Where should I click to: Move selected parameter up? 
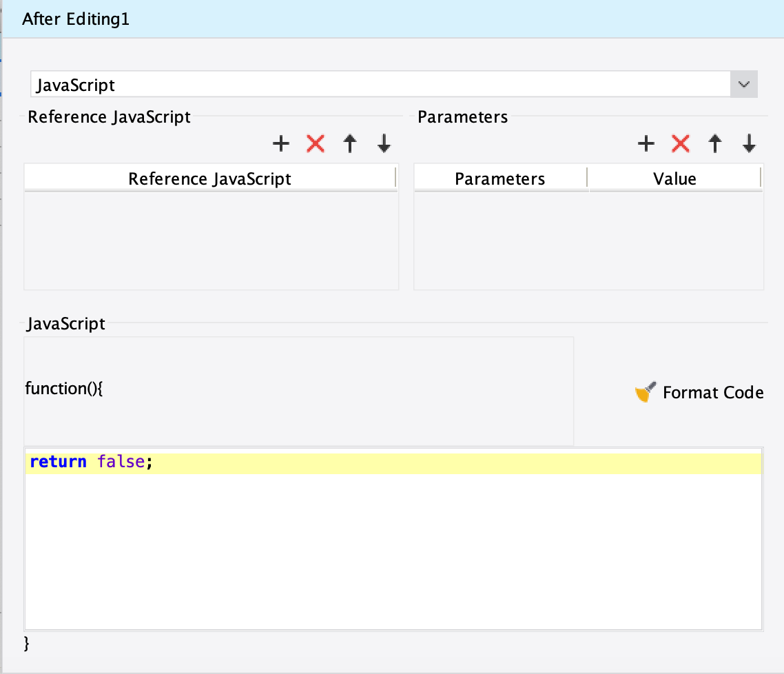pyautogui.click(x=715, y=143)
